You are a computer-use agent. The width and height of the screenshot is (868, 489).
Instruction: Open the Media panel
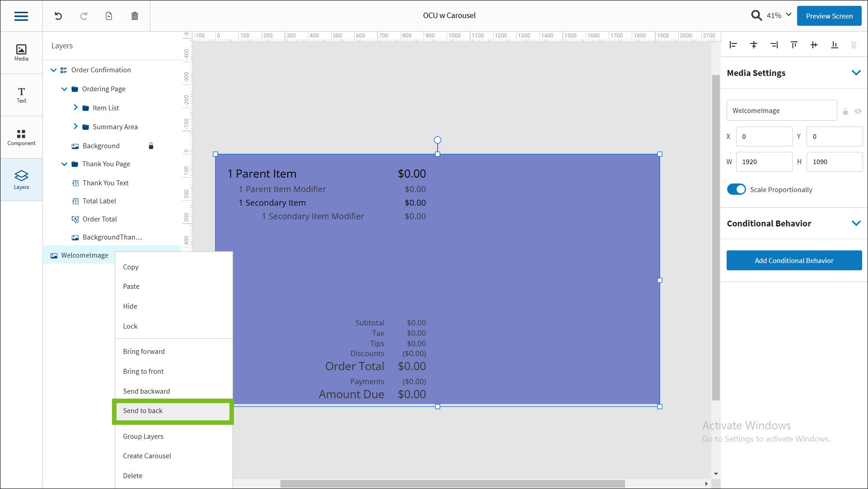(21, 52)
